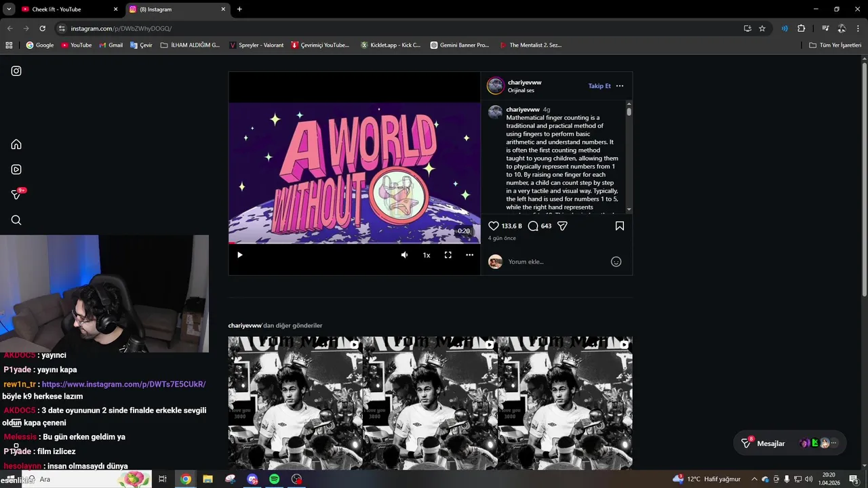Open emoji picker in comment box

point(616,262)
